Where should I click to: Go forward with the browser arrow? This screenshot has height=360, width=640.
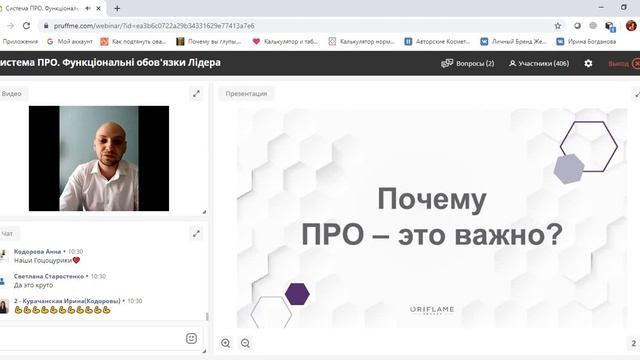coord(11,26)
